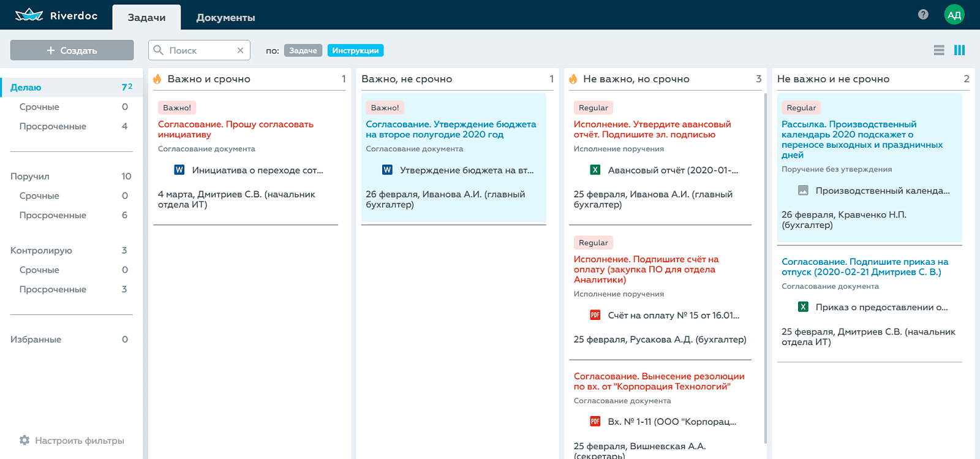This screenshot has width=980, height=459.
Task: Click the Важно, не срочно column header
Action: pyautogui.click(x=407, y=78)
